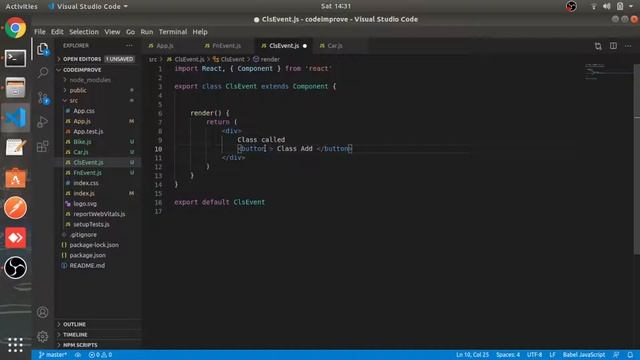Click the Ln 10, Col 25 indicator
Screen dimensions: 640x360
(x=472, y=355)
